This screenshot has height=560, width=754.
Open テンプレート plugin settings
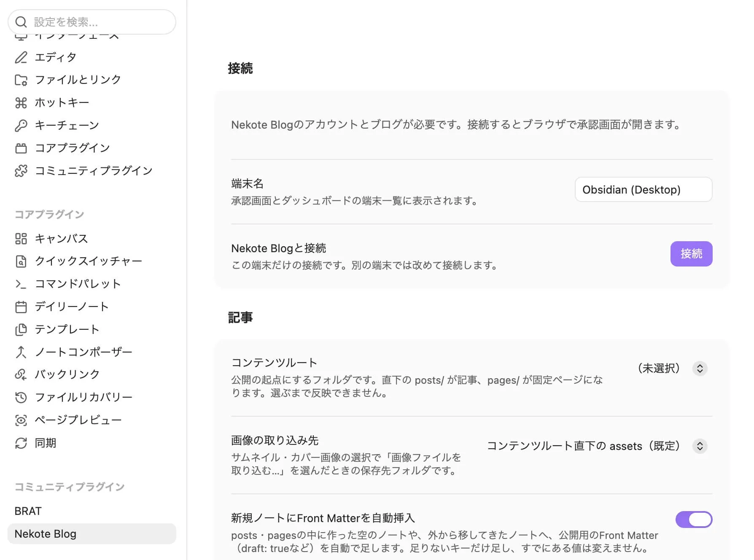click(x=92, y=329)
